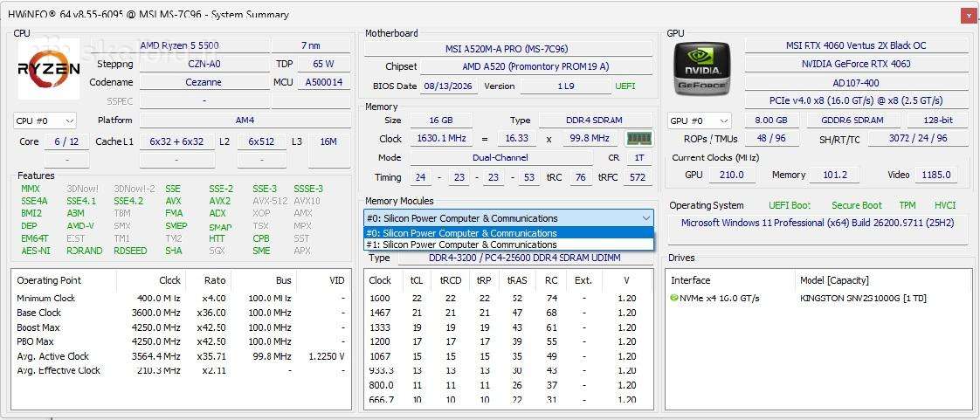Click the RDSEED feature label
980x420 pixels.
[x=130, y=251]
